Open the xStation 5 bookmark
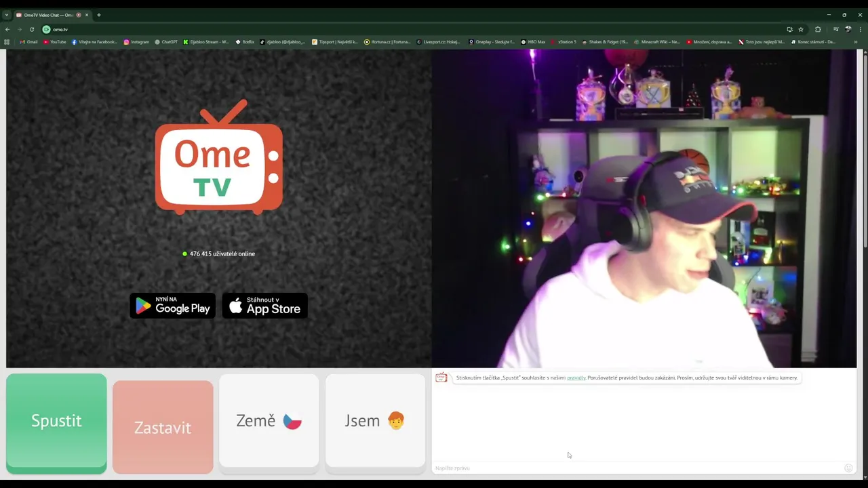868x488 pixels. 564,42
